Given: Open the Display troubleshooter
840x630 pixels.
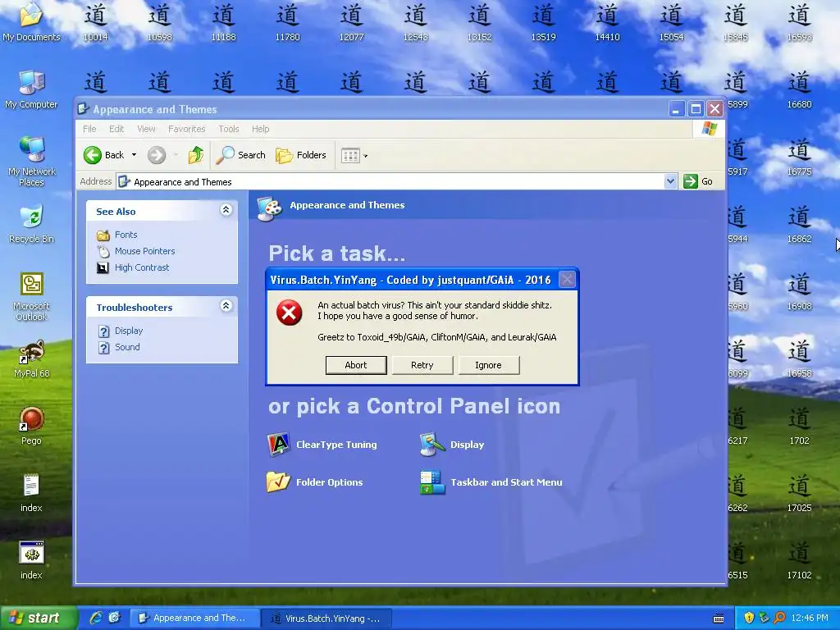Looking at the screenshot, I should pos(129,331).
